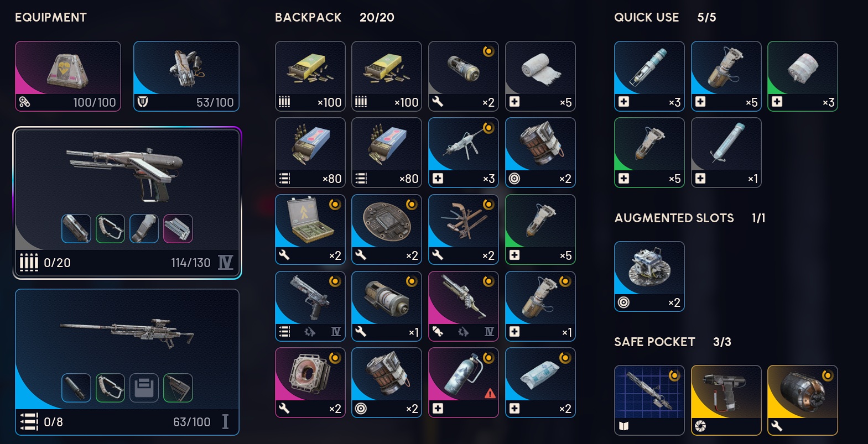Click the pink magazine attachment on primary weapon
This screenshot has height=444, width=868.
[x=178, y=229]
